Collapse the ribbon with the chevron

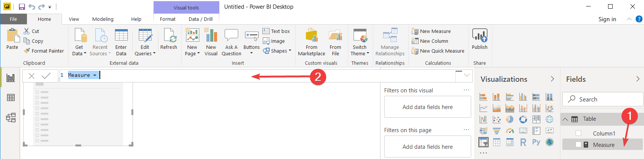[x=629, y=19]
